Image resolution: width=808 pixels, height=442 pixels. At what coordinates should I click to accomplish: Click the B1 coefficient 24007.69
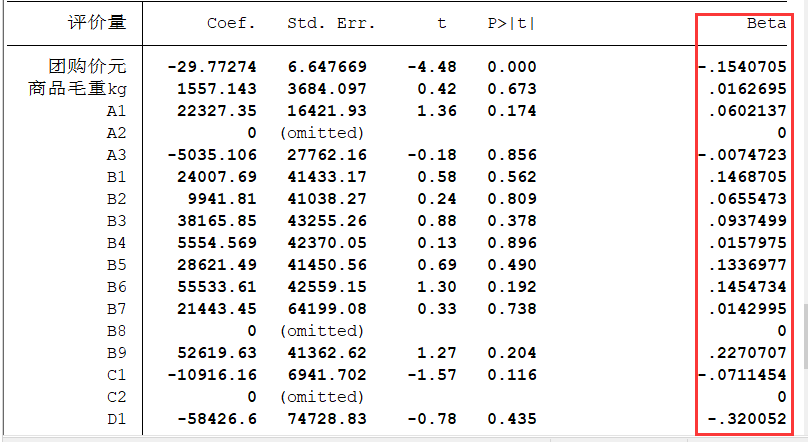point(216,177)
